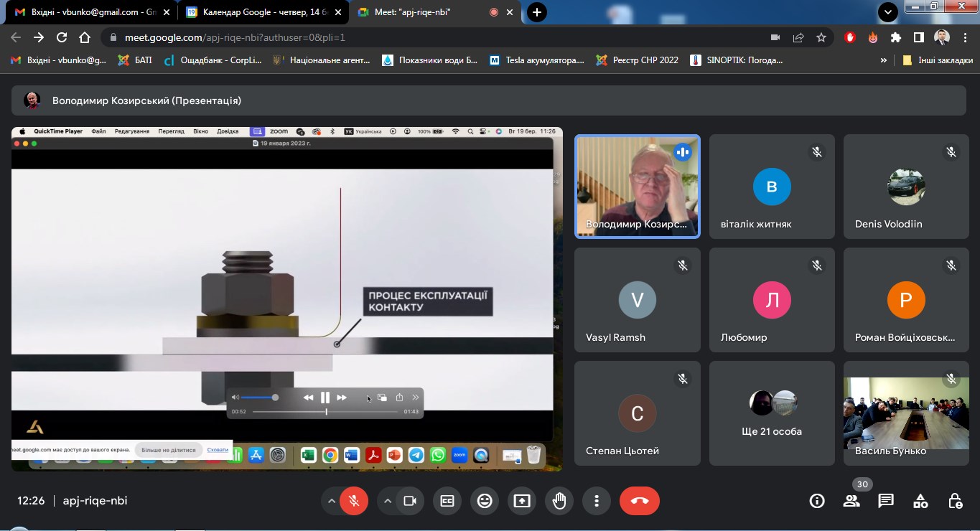Fast forward the QuickTime video
Screen dimensions: 980x531
click(x=342, y=398)
